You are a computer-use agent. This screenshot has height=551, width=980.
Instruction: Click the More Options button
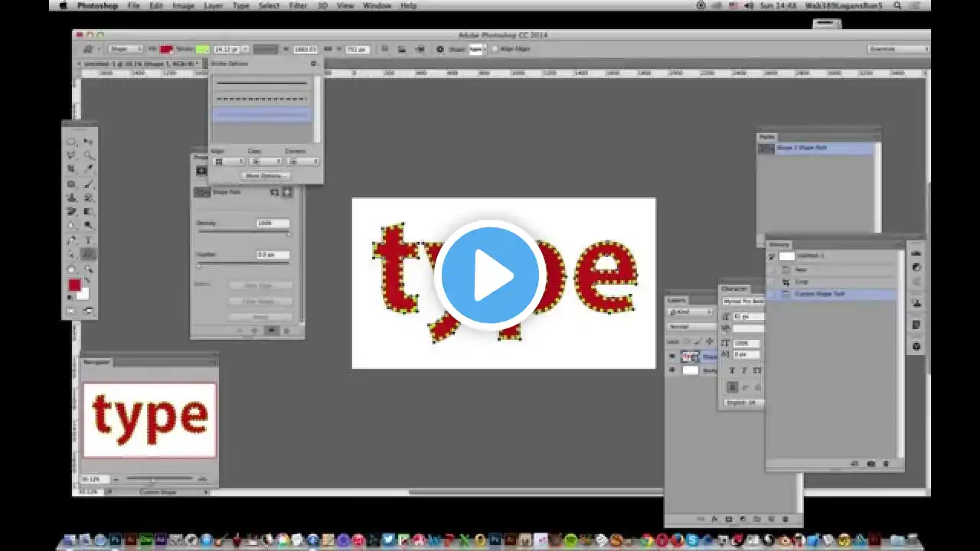click(264, 175)
